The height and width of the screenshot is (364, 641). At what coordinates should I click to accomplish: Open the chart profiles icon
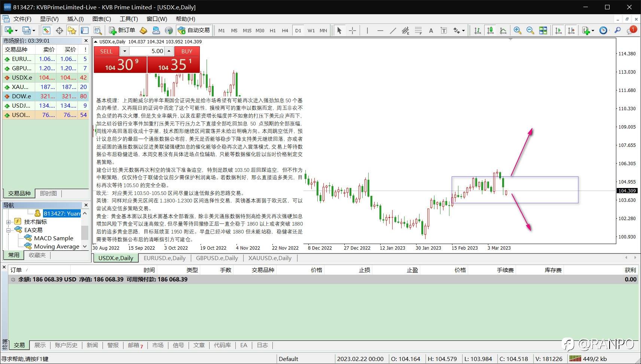click(x=28, y=30)
